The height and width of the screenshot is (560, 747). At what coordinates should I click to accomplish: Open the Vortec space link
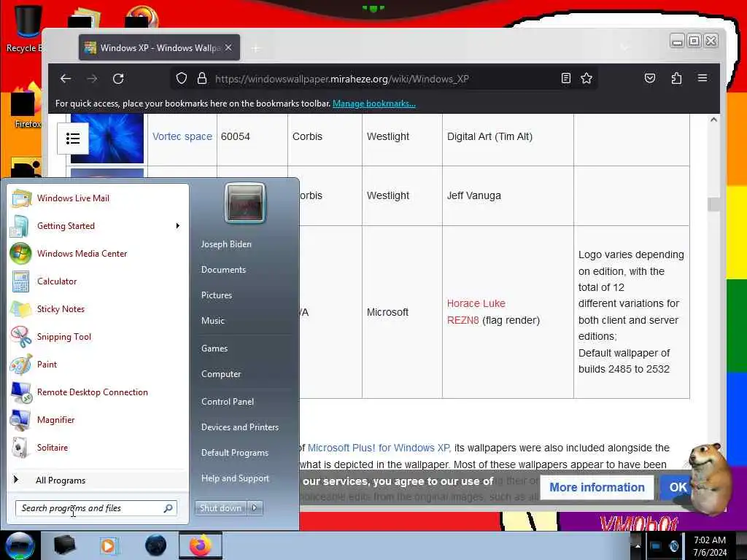(182, 136)
